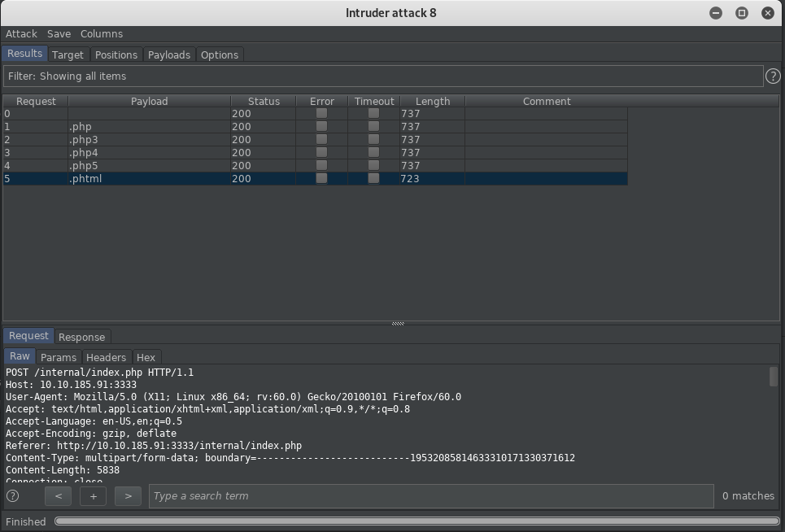Click the Content-Type multipart header line
This screenshot has width=785, height=532.
290,458
